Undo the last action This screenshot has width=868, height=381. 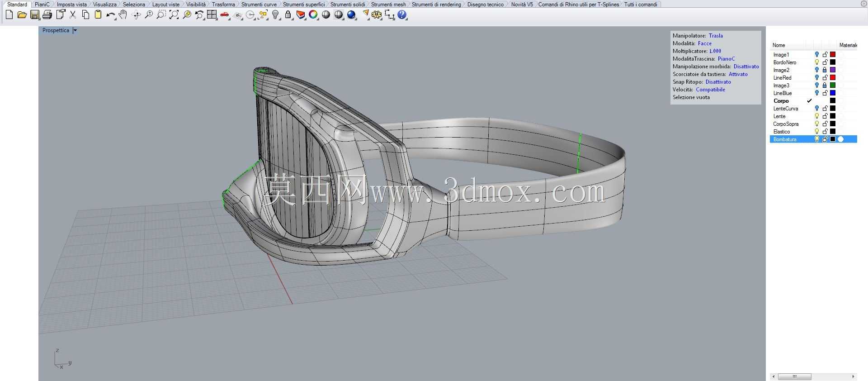[x=110, y=15]
